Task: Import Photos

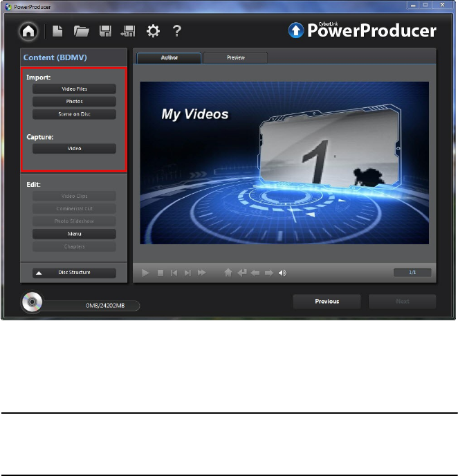Action: click(x=74, y=102)
